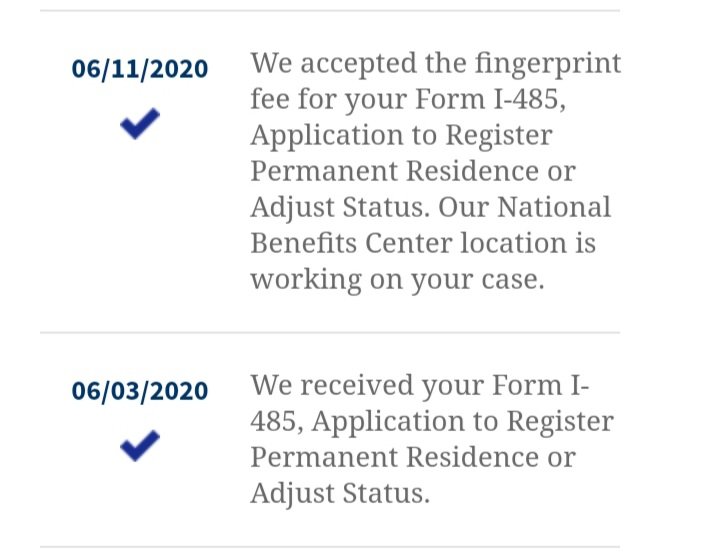Click '485, Application to Register' line
Image resolution: width=720 pixels, height=554 pixels.
(x=432, y=422)
